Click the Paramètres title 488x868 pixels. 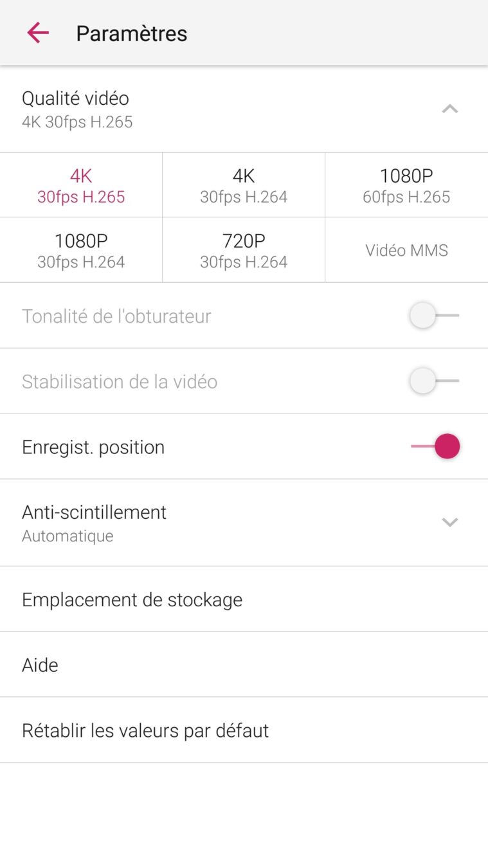coord(132,33)
